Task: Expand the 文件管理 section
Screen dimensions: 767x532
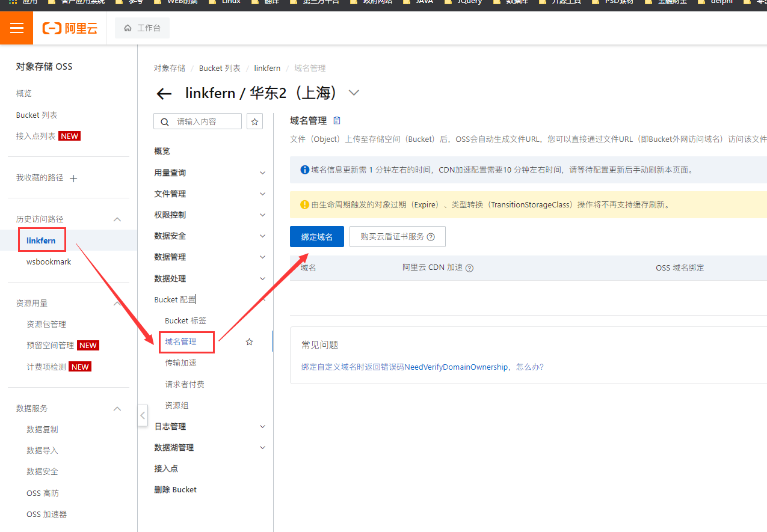Action: coord(262,194)
